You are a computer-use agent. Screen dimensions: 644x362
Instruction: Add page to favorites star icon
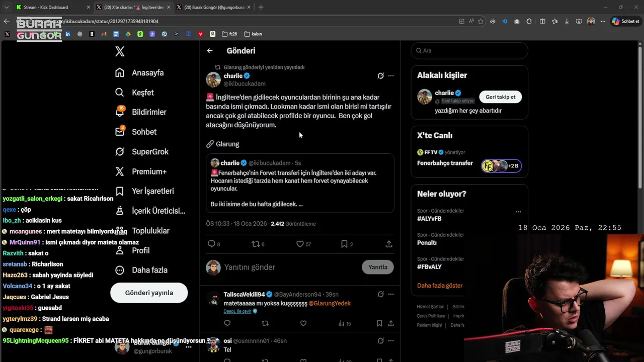click(481, 21)
